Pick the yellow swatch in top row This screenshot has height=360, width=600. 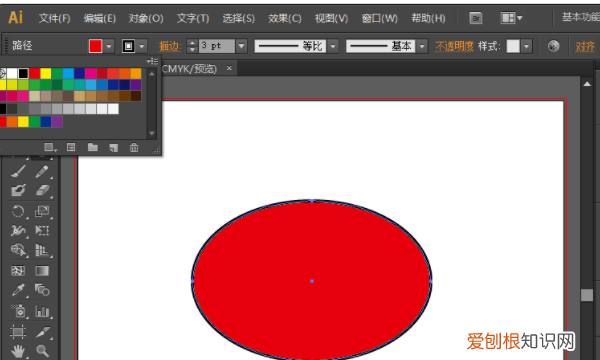46,73
